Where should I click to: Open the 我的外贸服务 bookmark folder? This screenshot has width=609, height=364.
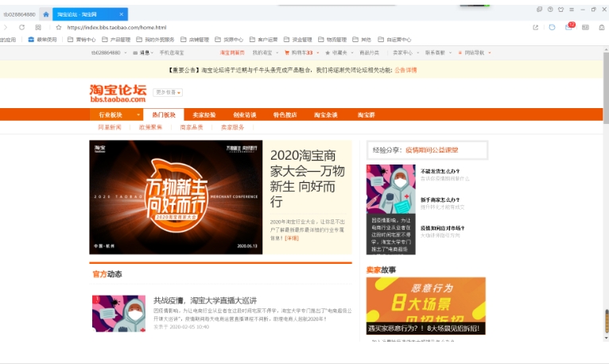(155, 40)
